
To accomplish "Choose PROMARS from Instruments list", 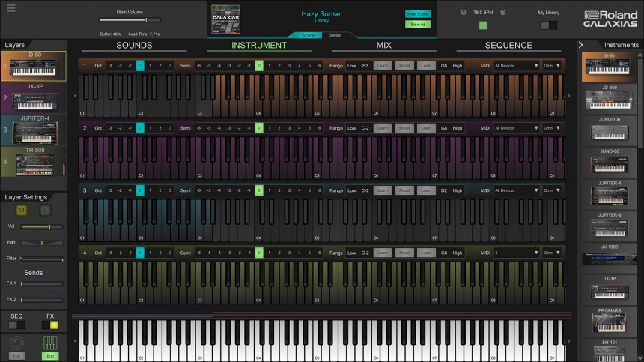I will coord(609,322).
